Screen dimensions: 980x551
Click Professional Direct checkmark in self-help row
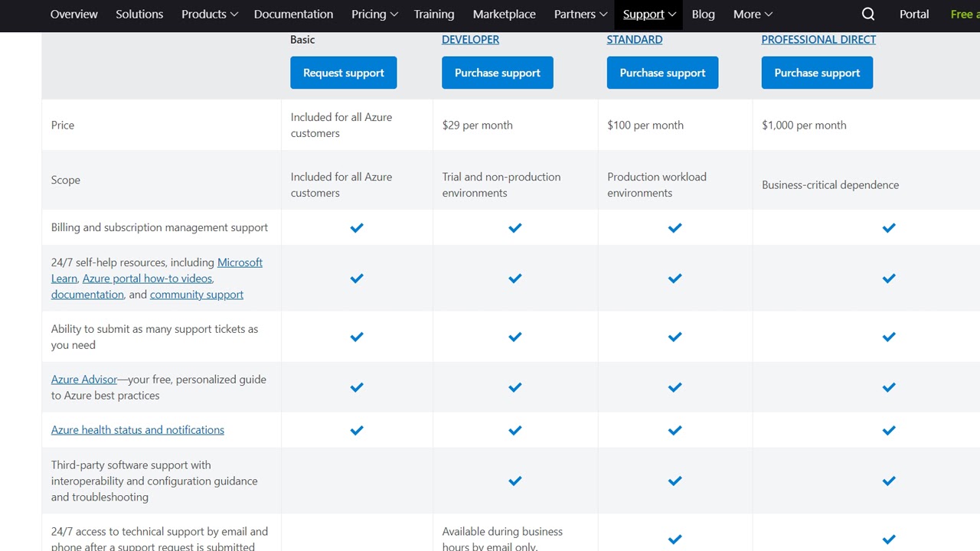[x=889, y=278]
